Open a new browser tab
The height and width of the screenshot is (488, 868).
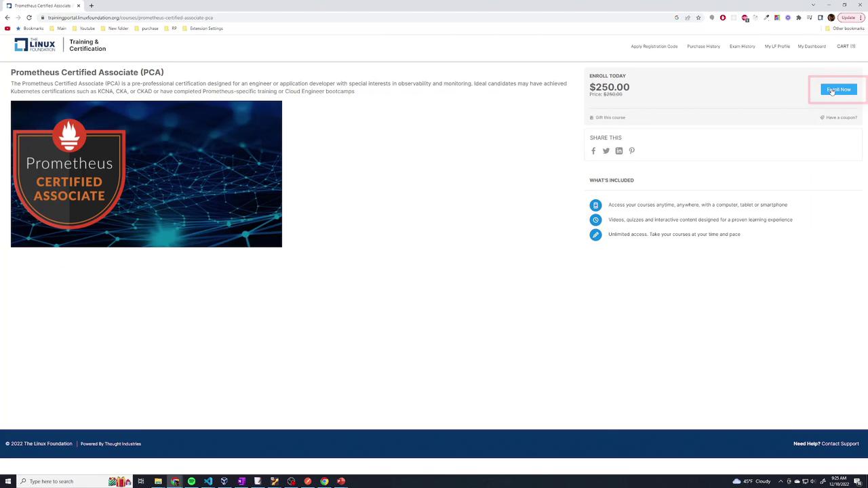92,5
